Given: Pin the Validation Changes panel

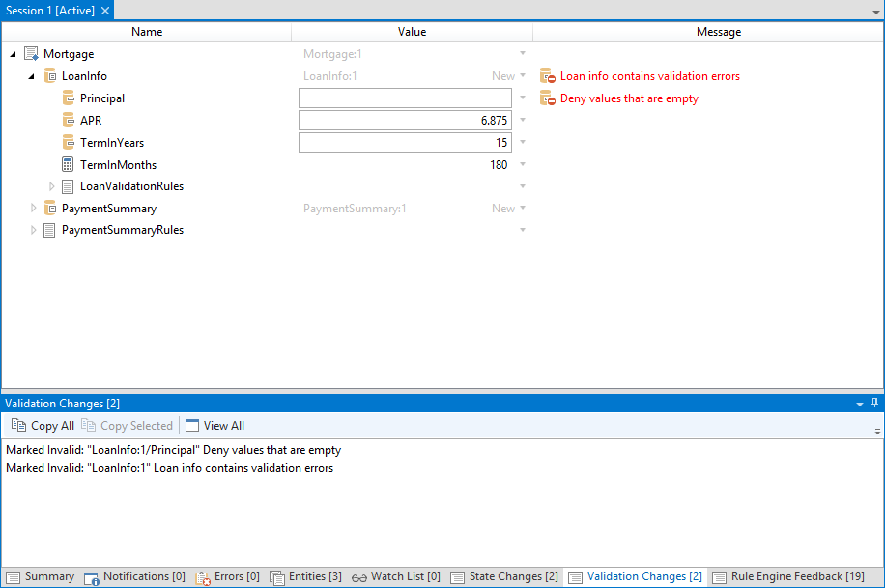Looking at the screenshot, I should [x=874, y=403].
